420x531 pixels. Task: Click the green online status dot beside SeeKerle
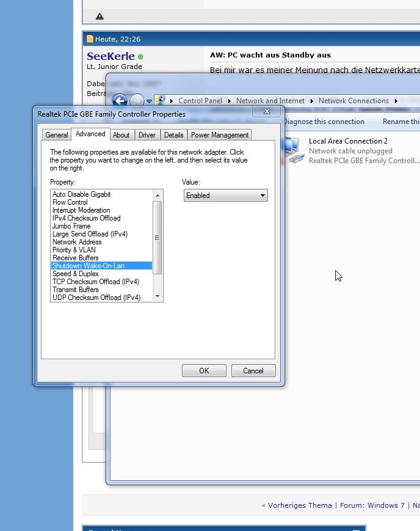click(140, 57)
